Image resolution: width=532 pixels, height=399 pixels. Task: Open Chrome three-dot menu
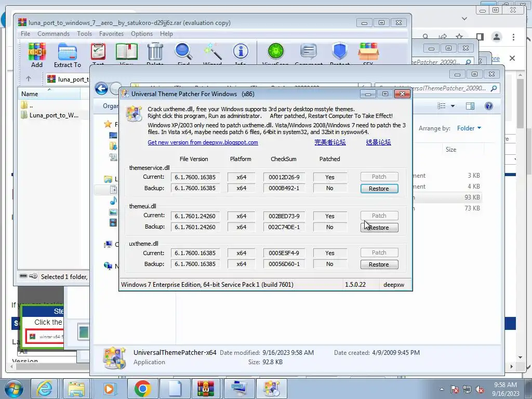pos(513,37)
